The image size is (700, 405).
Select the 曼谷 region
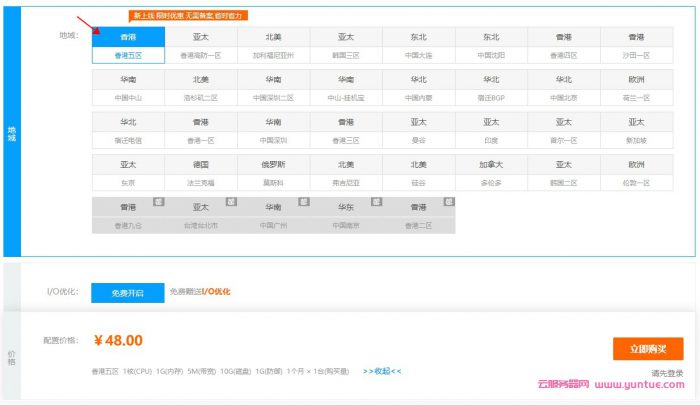[x=419, y=130]
